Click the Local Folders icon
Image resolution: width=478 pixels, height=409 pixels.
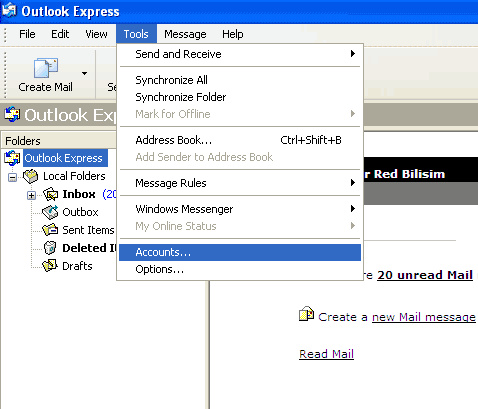(x=31, y=176)
